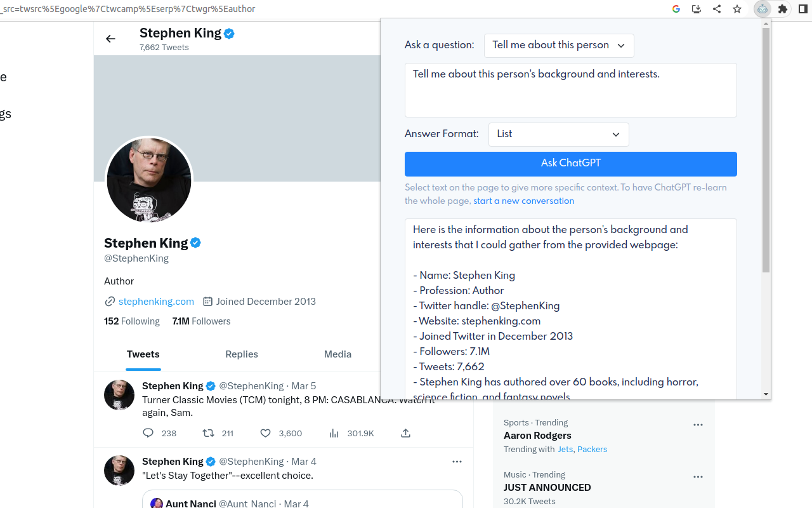Open the ChatGPT extension robot icon
This screenshot has width=812, height=508.
pyautogui.click(x=763, y=9)
